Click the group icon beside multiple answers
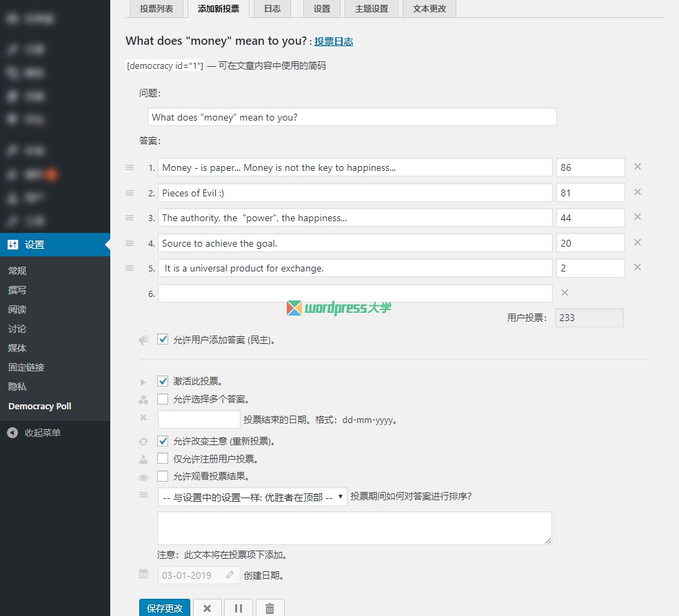Viewport: 679px width, 616px height. coord(143,400)
